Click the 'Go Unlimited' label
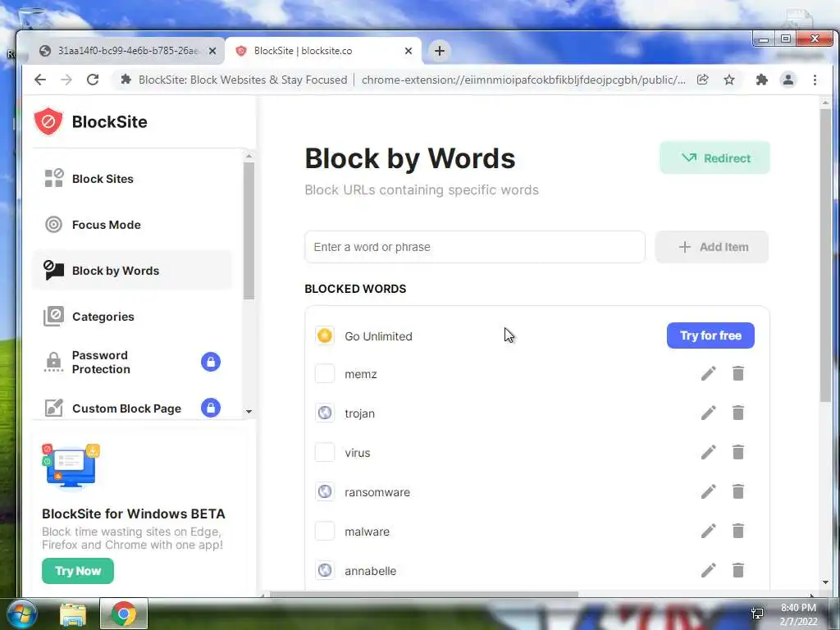840x630 pixels. [x=378, y=336]
